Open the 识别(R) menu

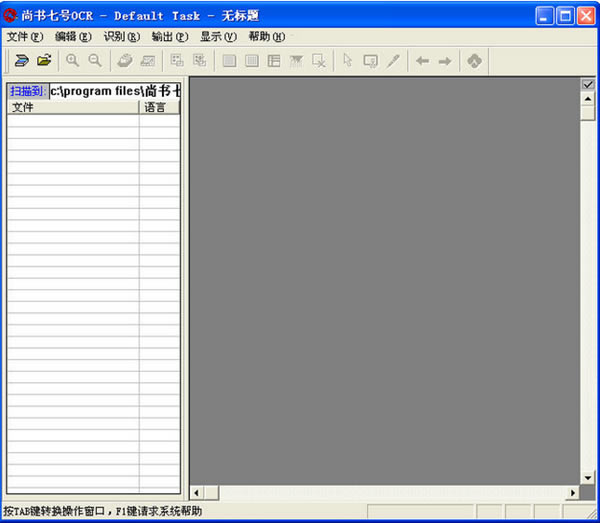(x=122, y=37)
